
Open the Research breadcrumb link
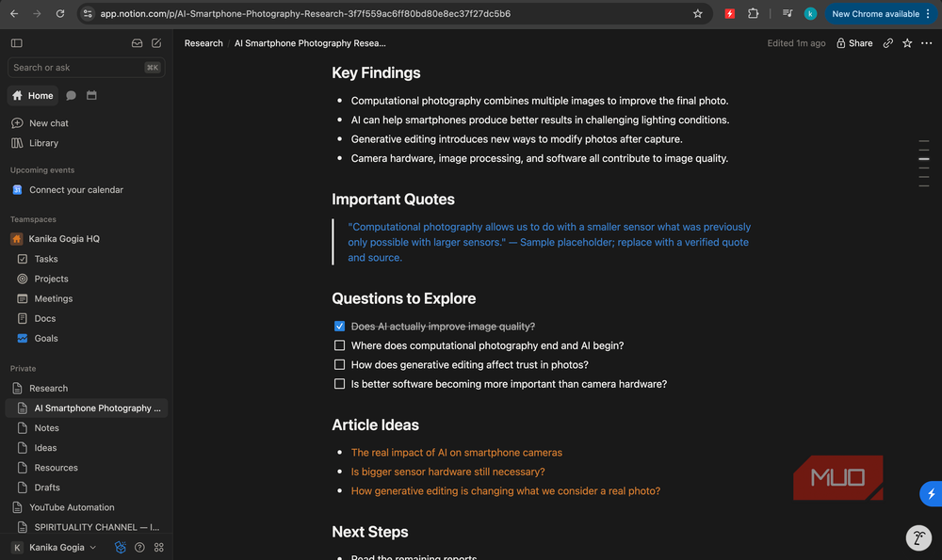tap(203, 43)
